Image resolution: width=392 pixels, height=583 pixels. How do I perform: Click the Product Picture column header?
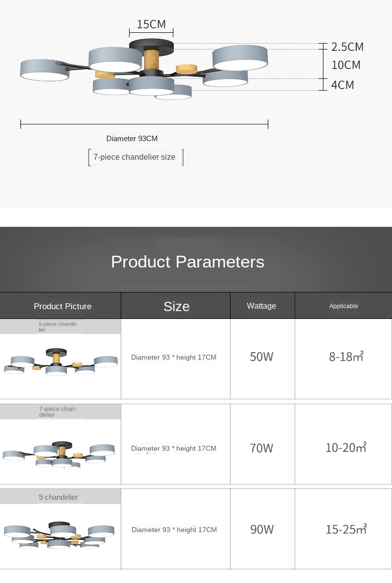point(63,306)
